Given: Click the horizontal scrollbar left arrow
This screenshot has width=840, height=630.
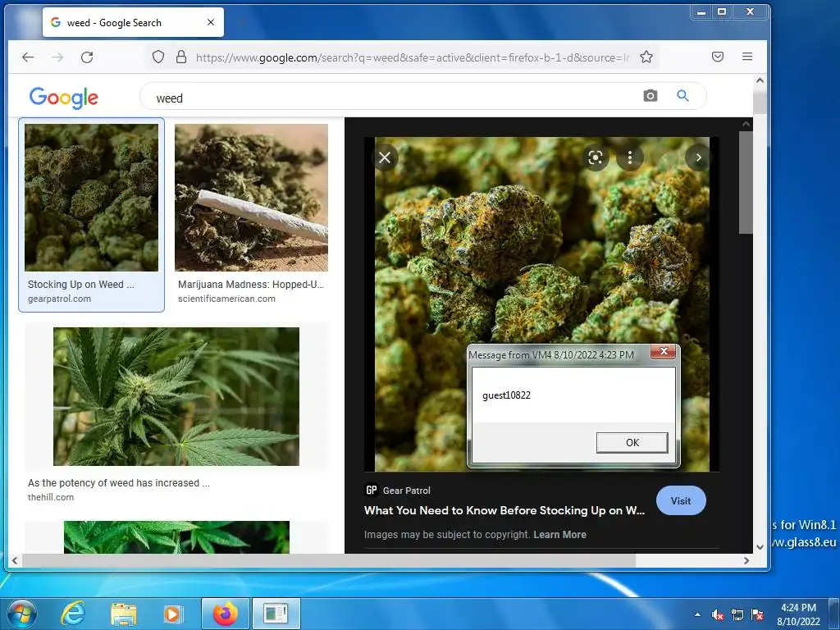Looking at the screenshot, I should coord(15,560).
